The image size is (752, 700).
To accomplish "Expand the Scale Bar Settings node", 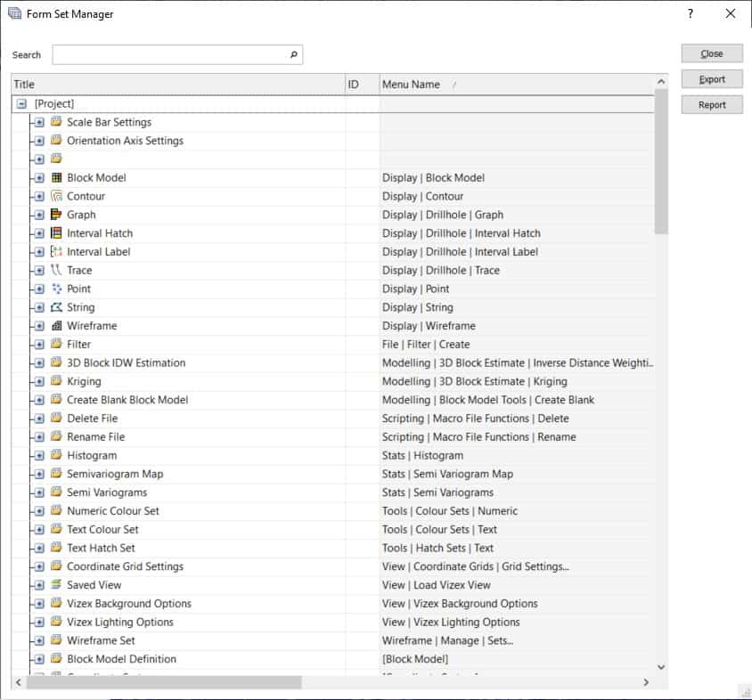I will coord(39,122).
